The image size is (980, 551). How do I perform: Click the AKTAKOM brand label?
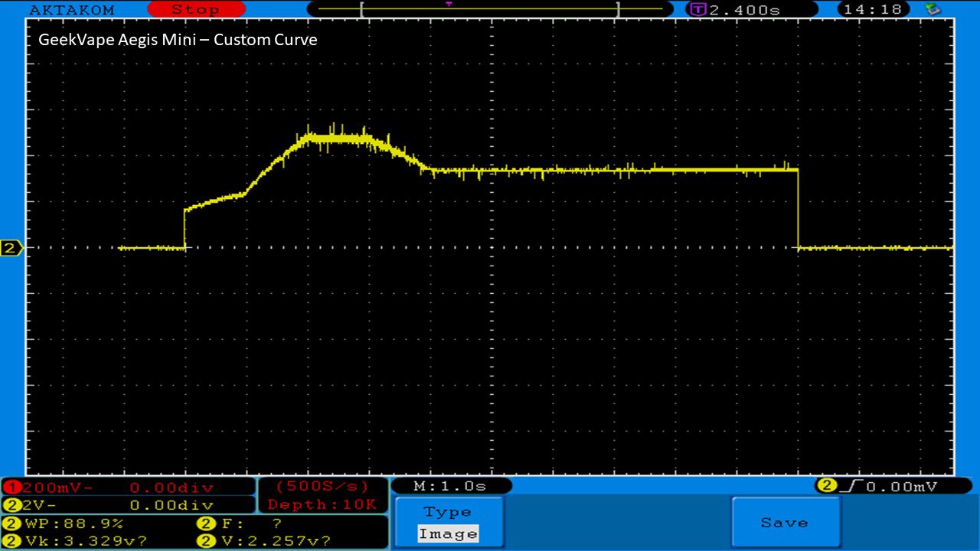(x=71, y=10)
